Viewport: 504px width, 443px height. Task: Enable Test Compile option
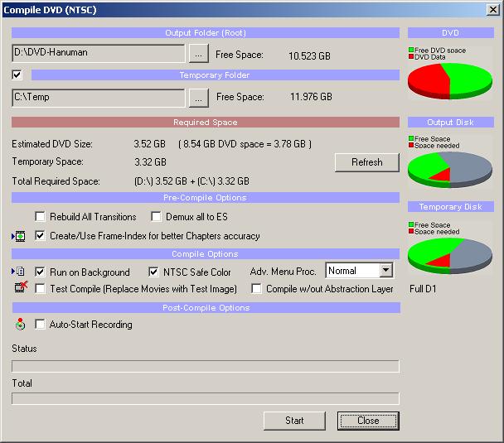tap(40, 289)
